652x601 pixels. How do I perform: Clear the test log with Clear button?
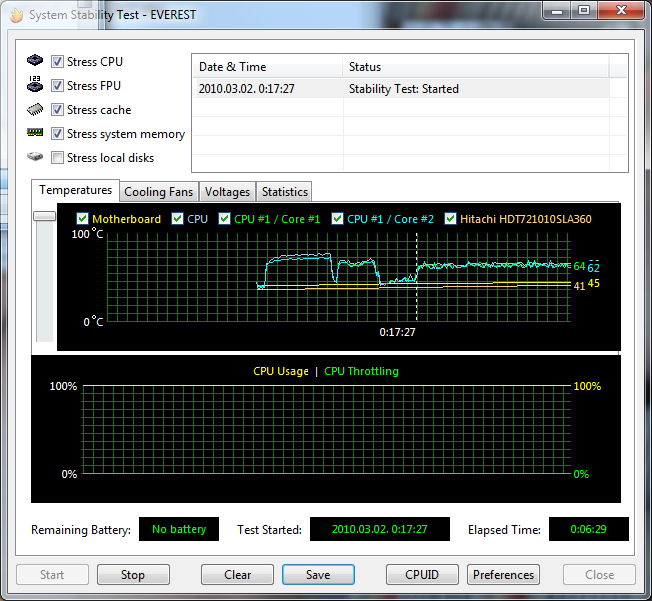pos(237,574)
